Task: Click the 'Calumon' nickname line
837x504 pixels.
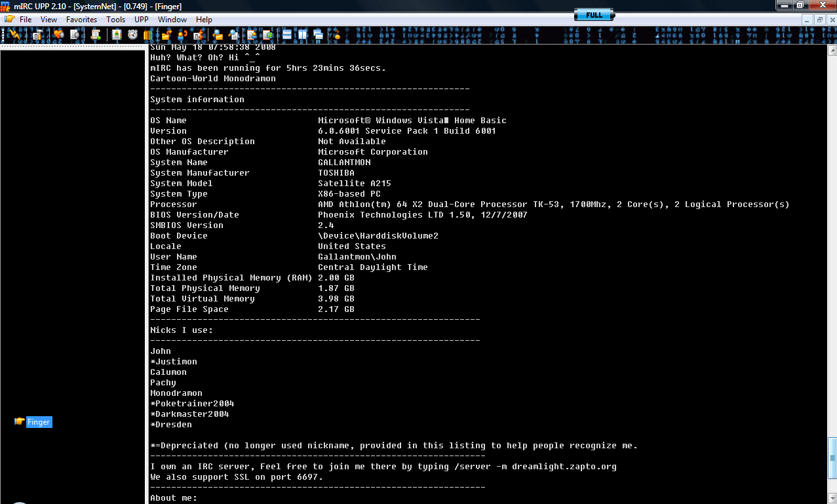Action: pyautogui.click(x=168, y=372)
